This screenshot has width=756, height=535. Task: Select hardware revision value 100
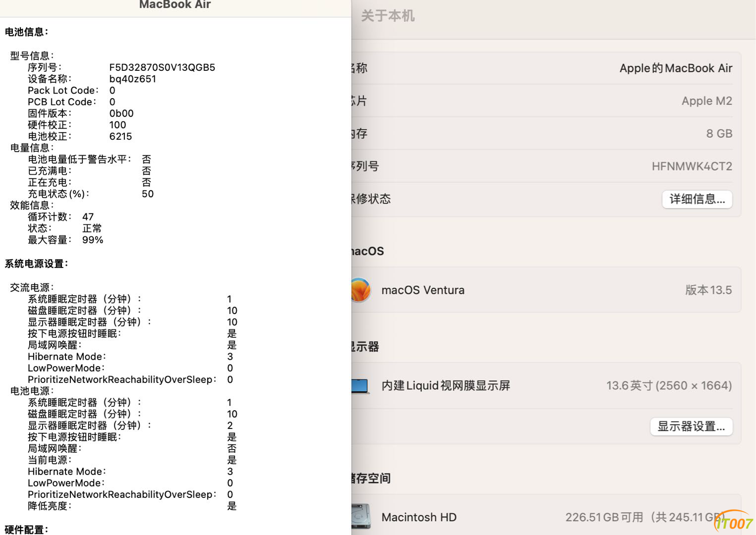[x=117, y=125]
